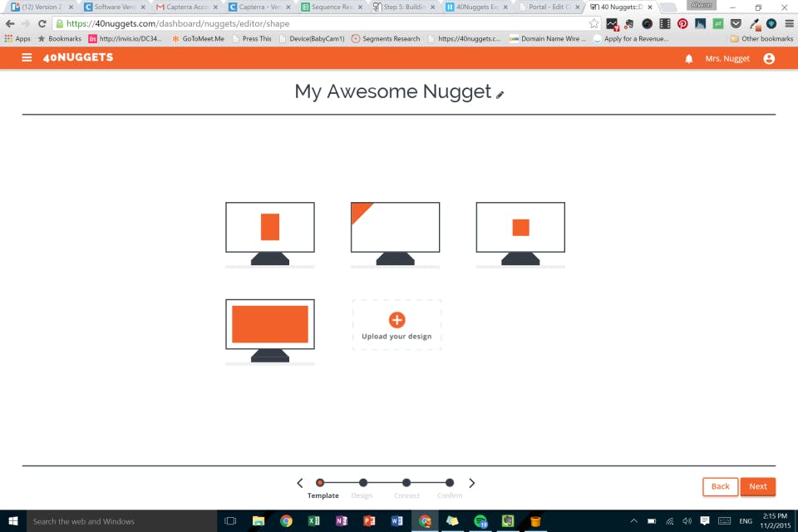
Task: Jump to the Confirm step marker
Action: (x=450, y=483)
